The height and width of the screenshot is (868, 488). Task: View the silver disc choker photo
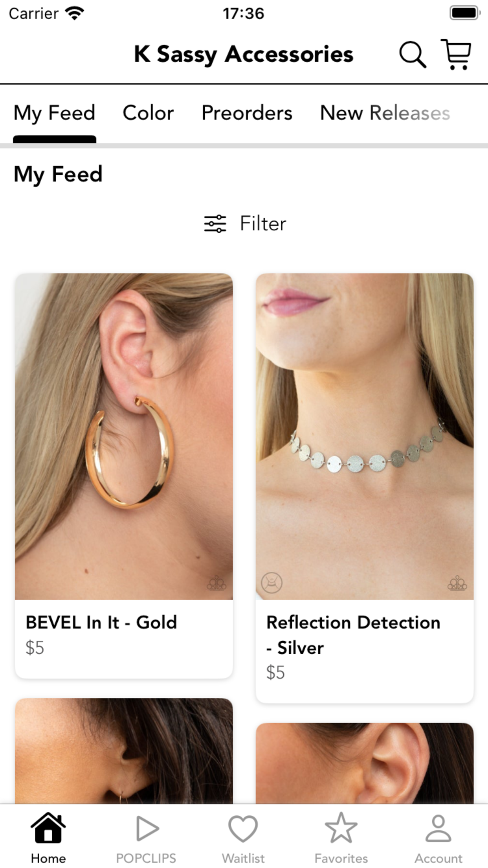365,436
